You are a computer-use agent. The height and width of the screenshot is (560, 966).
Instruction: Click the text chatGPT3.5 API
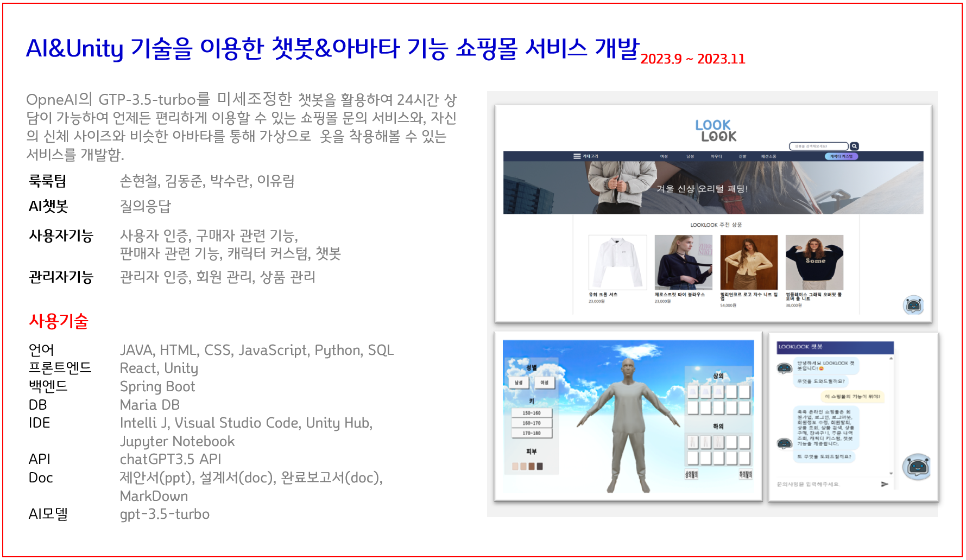coord(171,459)
